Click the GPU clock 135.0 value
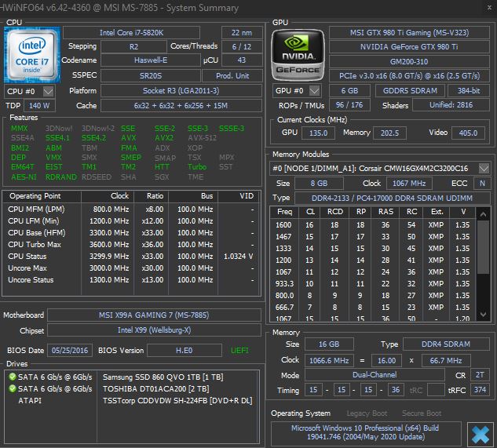The width and height of the screenshot is (497, 448). [318, 133]
